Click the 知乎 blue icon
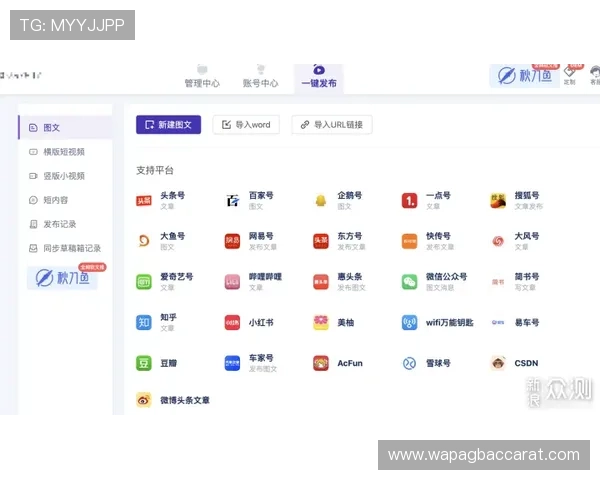Viewport: 600px width, 480px height. point(144,323)
